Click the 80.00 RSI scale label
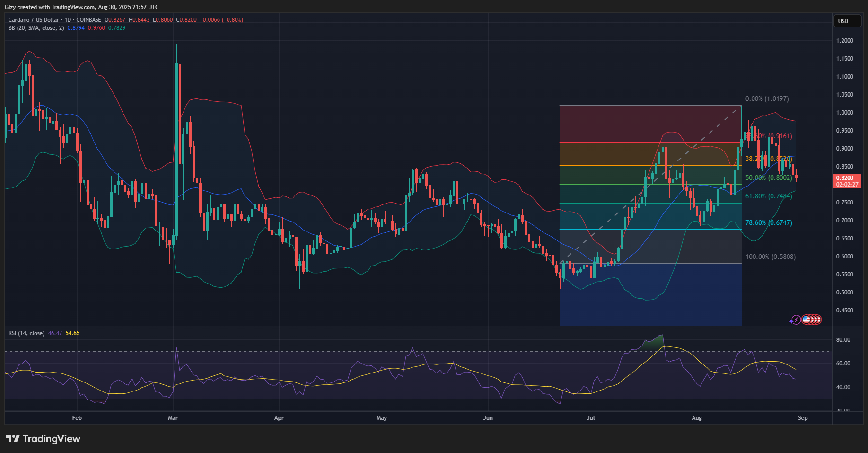The width and height of the screenshot is (868, 453). click(x=843, y=340)
